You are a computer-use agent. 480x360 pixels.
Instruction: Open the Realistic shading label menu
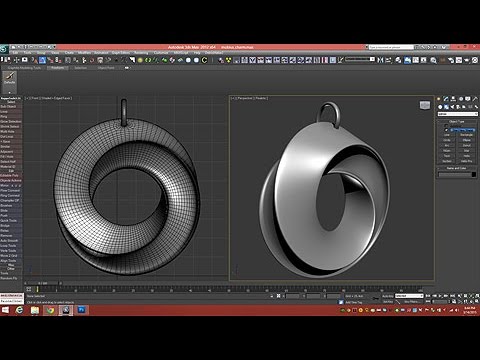coord(261,98)
